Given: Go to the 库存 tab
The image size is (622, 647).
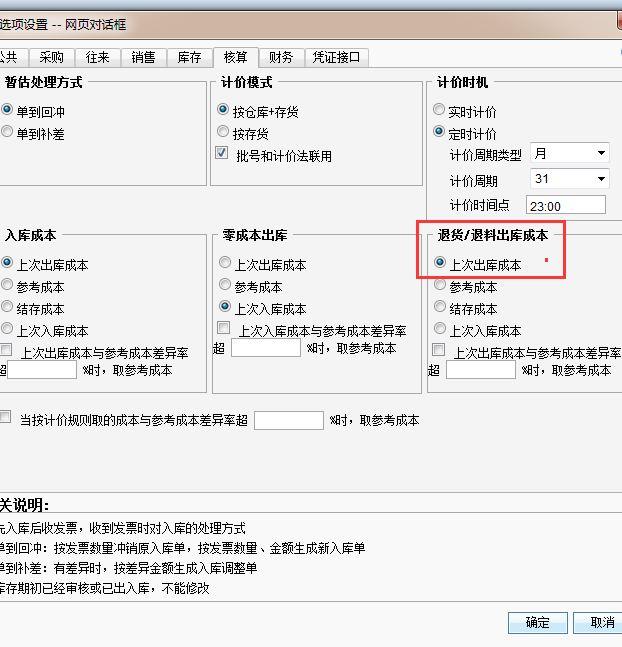Looking at the screenshot, I should pos(189,57).
